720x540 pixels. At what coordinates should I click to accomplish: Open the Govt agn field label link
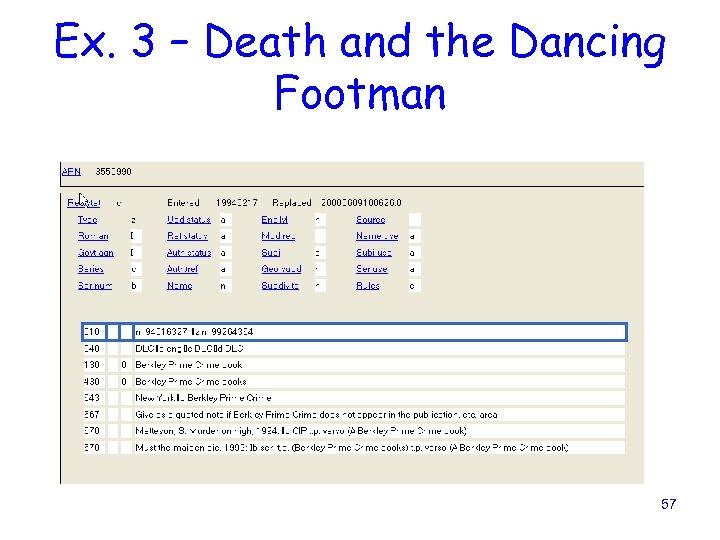point(96,253)
